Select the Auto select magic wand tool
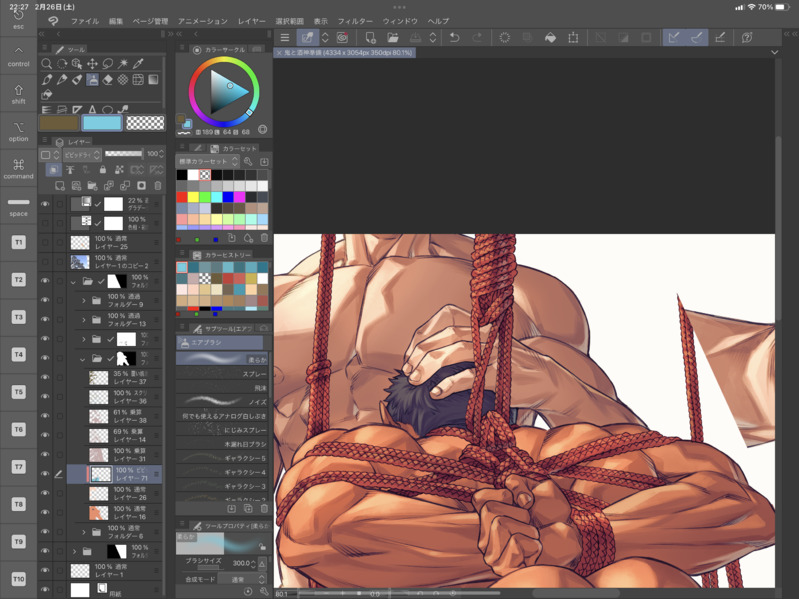This screenshot has width=799, height=599. (123, 64)
